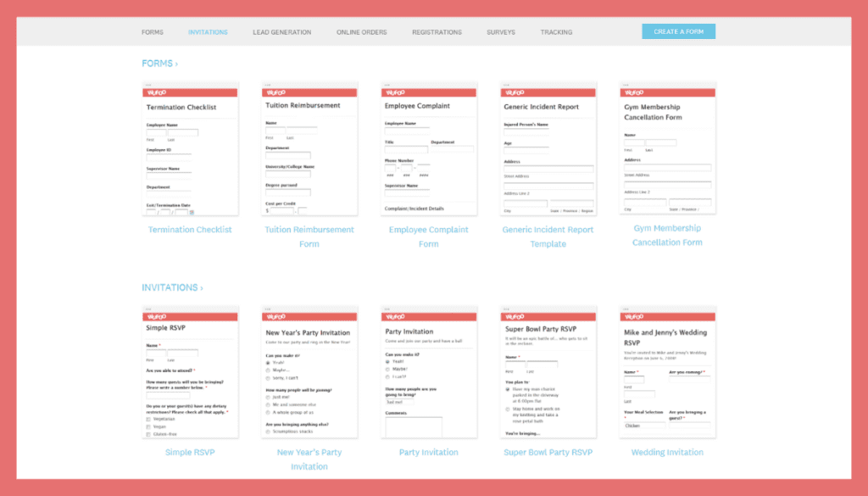Select Just me! radio in New Year's preview
Screen dimensions: 868x496
coord(268,398)
